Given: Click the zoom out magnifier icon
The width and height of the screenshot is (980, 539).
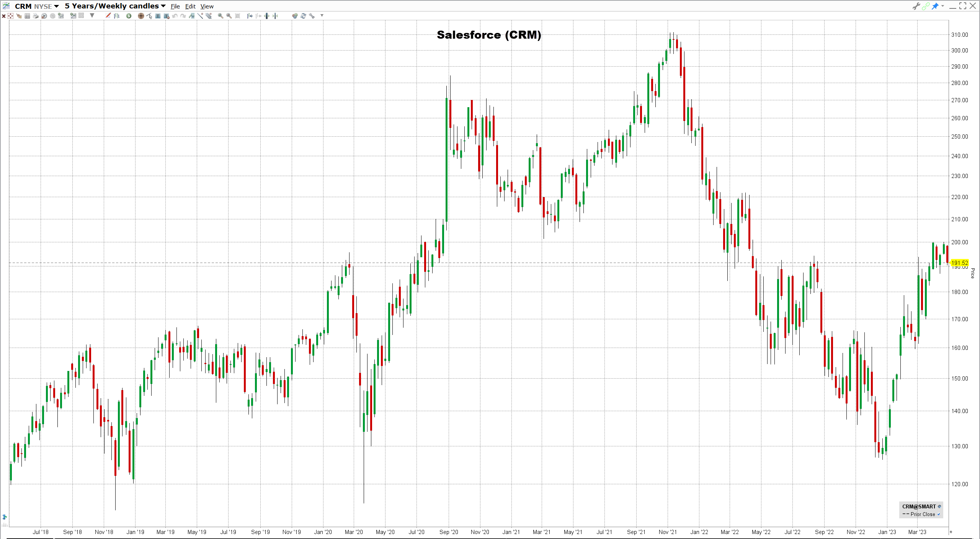Looking at the screenshot, I should tap(229, 16).
